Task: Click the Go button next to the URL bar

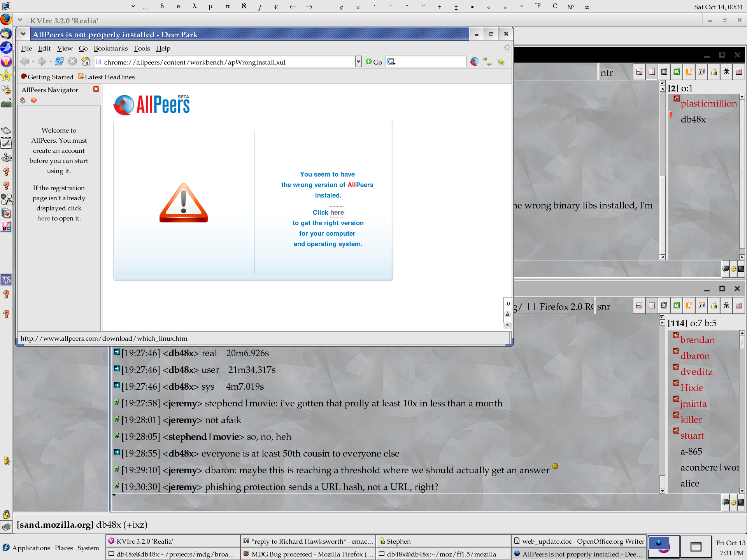Action: pos(374,62)
